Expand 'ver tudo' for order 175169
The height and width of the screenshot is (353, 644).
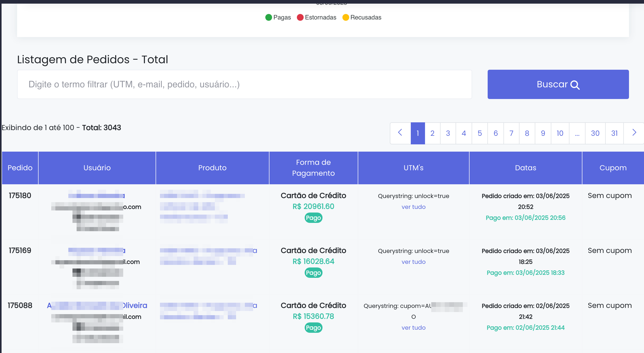[413, 262]
